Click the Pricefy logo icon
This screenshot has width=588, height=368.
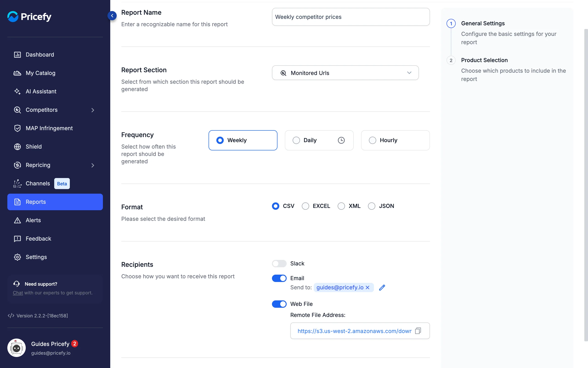[13, 16]
